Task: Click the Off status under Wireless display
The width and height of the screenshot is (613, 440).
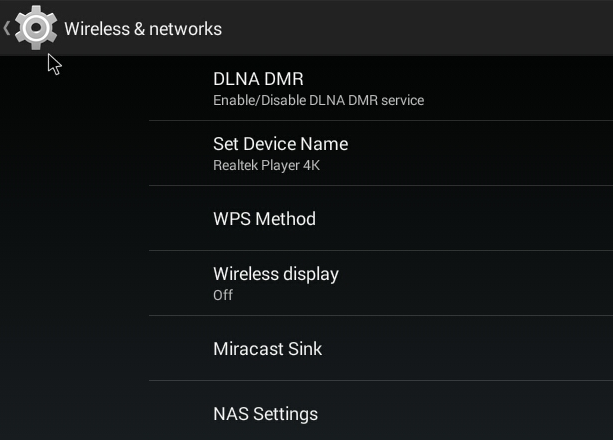Action: (x=223, y=295)
